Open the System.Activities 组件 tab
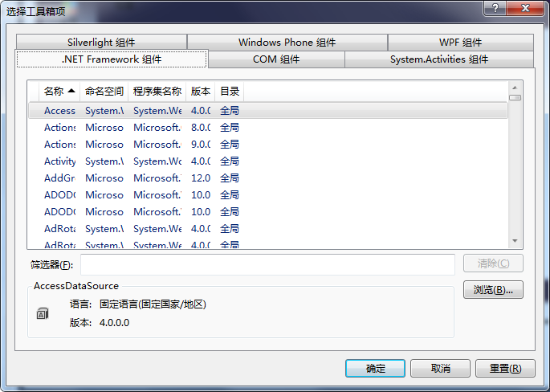550x392 pixels. coord(439,59)
